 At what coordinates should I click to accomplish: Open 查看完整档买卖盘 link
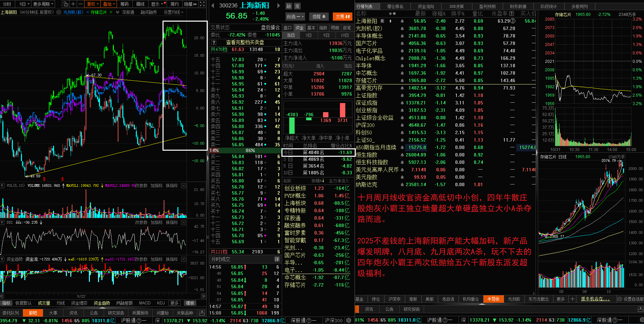pyautogui.click(x=245, y=43)
